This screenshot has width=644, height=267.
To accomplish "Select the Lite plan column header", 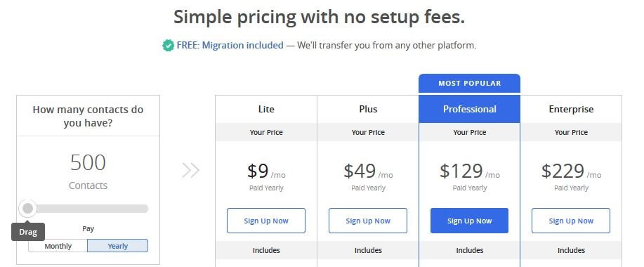I will point(266,110).
